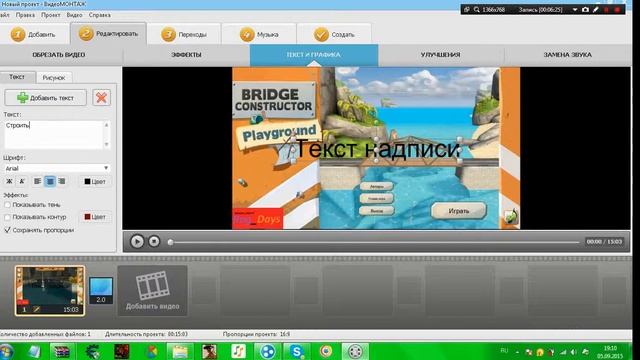The image size is (640, 360).
Task: Align text to the center
Action: click(x=50, y=181)
